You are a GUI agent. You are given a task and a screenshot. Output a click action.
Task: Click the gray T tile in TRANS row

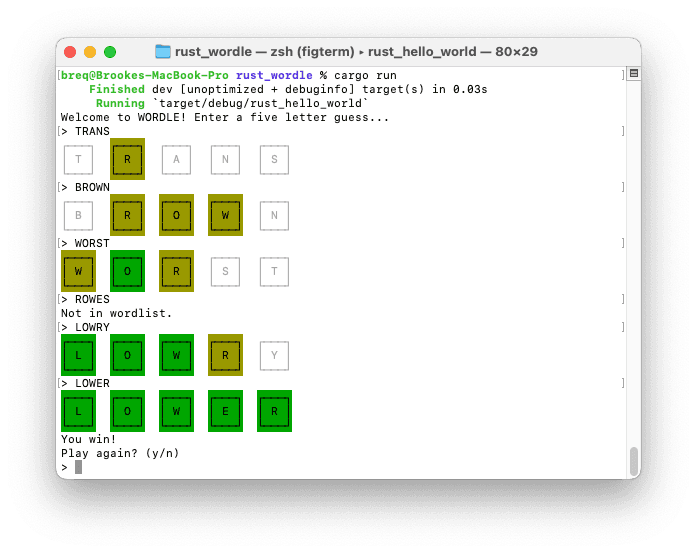[78, 159]
